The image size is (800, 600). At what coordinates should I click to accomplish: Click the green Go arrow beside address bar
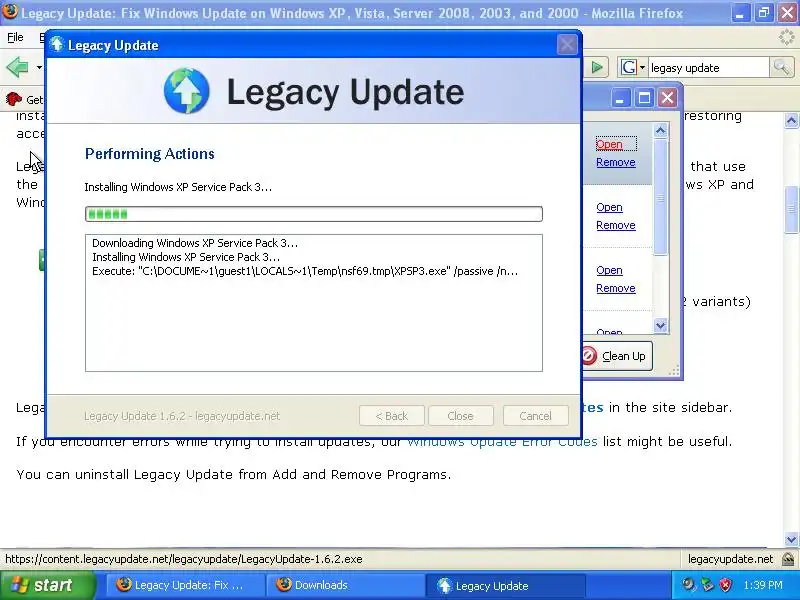point(597,67)
